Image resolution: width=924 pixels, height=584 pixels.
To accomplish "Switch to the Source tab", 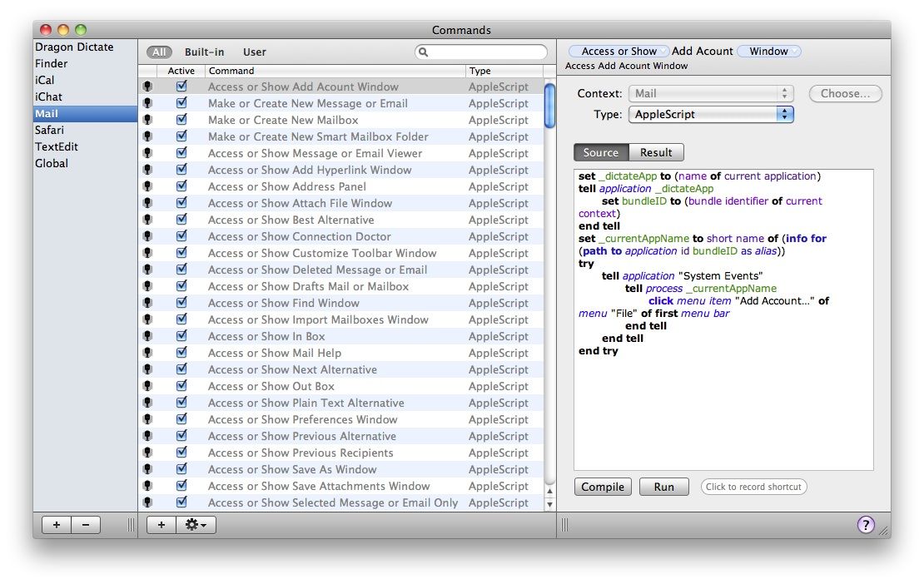I will pos(601,152).
